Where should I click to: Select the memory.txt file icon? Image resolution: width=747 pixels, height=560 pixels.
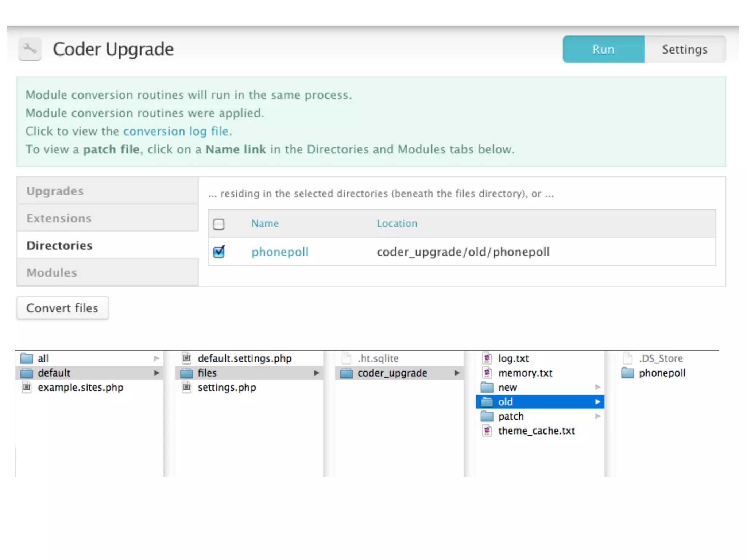pos(487,373)
